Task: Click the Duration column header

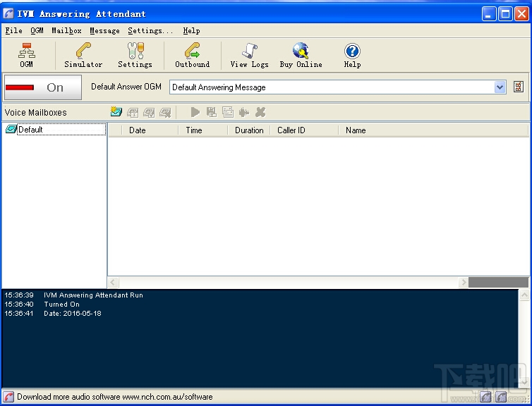Action: point(249,130)
